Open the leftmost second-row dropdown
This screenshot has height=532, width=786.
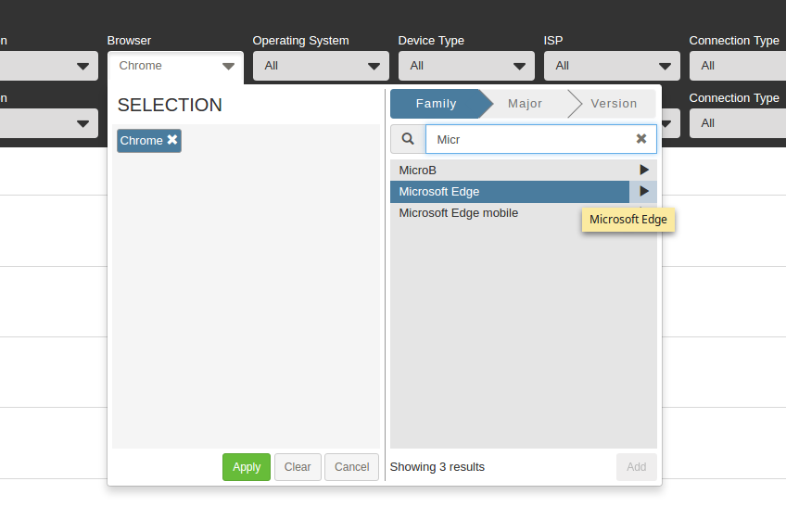(x=48, y=123)
